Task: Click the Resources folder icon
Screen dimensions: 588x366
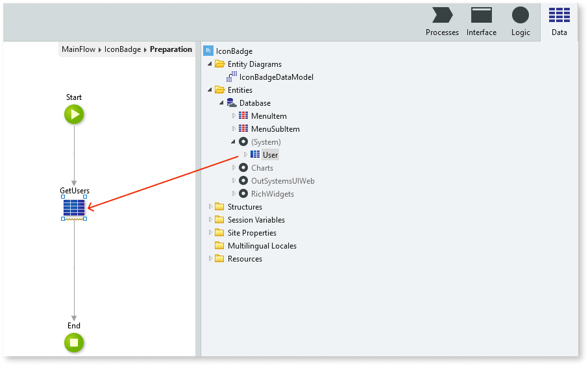Action: coord(219,259)
